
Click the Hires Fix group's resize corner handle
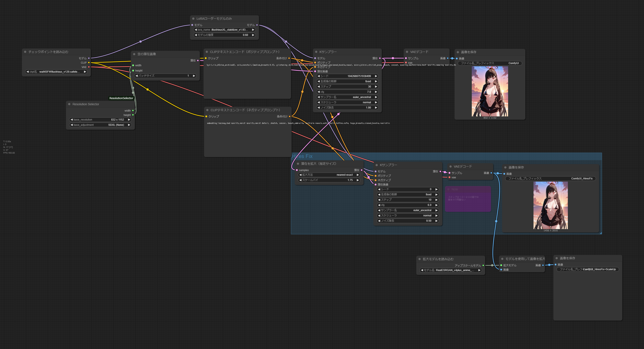[600, 233]
